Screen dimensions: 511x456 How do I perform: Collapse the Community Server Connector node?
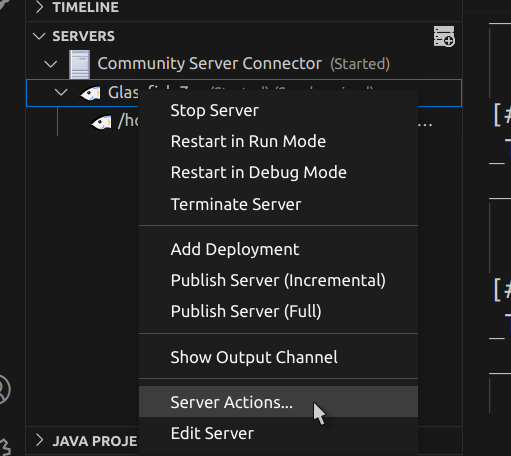pos(51,64)
